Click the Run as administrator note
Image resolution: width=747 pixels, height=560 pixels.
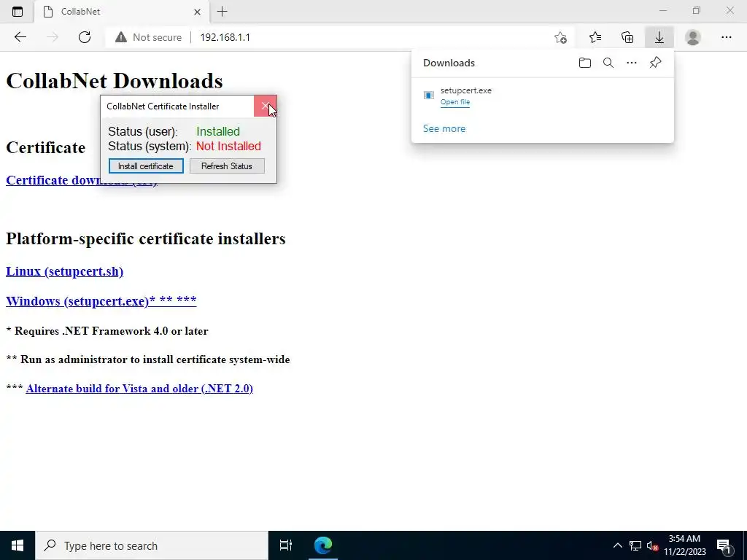(x=148, y=359)
